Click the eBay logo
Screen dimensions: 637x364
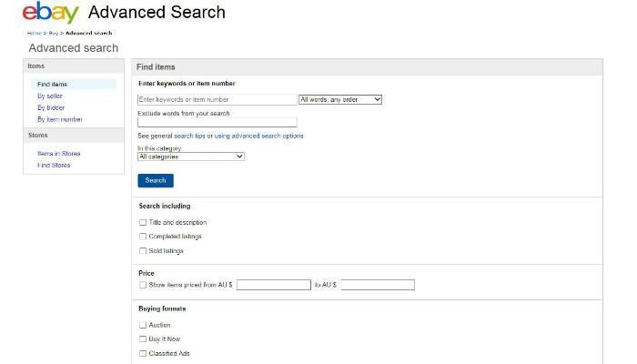51,13
